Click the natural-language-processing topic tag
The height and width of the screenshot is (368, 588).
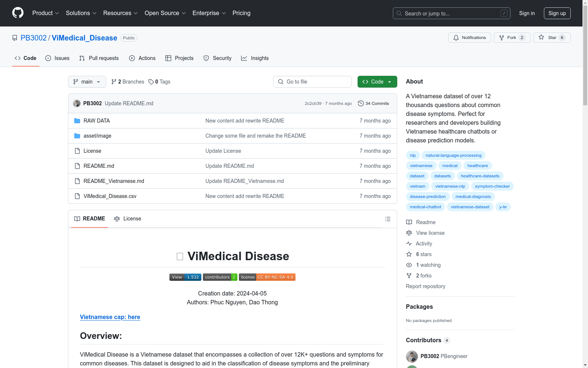click(x=453, y=155)
